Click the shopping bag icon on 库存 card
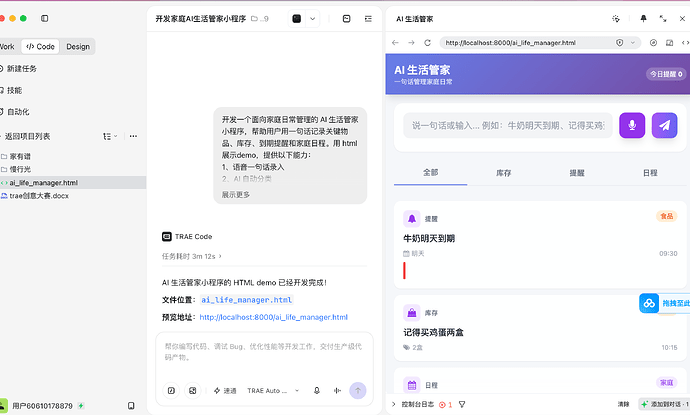 coord(411,313)
